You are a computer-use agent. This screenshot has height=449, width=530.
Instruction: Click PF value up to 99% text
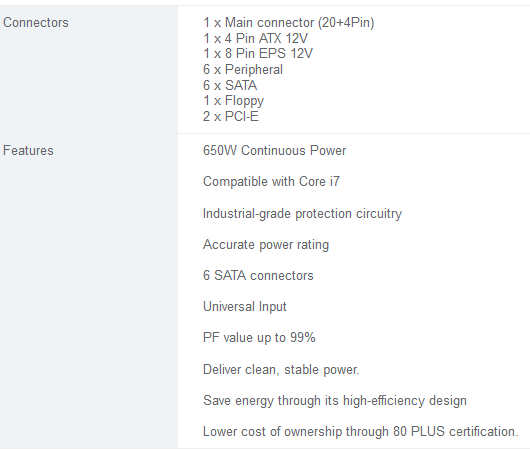coord(259,338)
